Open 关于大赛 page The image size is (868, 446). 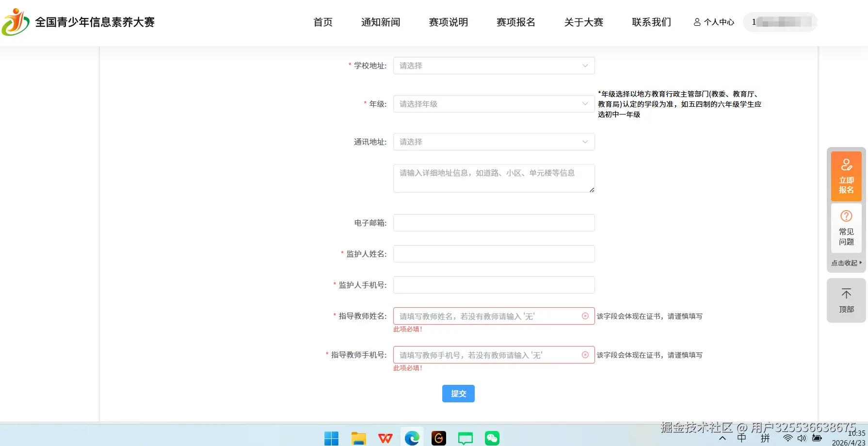pyautogui.click(x=584, y=22)
